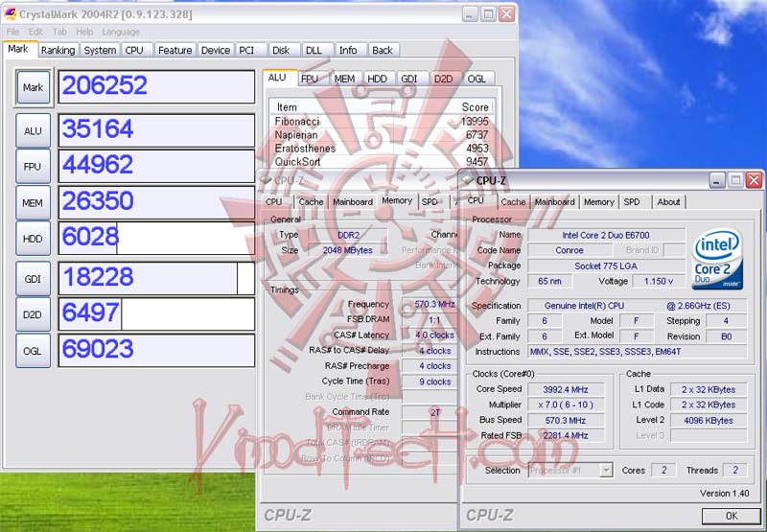Open the Tab menu in CrystalMark
Viewport: 767px width, 532px height.
(59, 32)
